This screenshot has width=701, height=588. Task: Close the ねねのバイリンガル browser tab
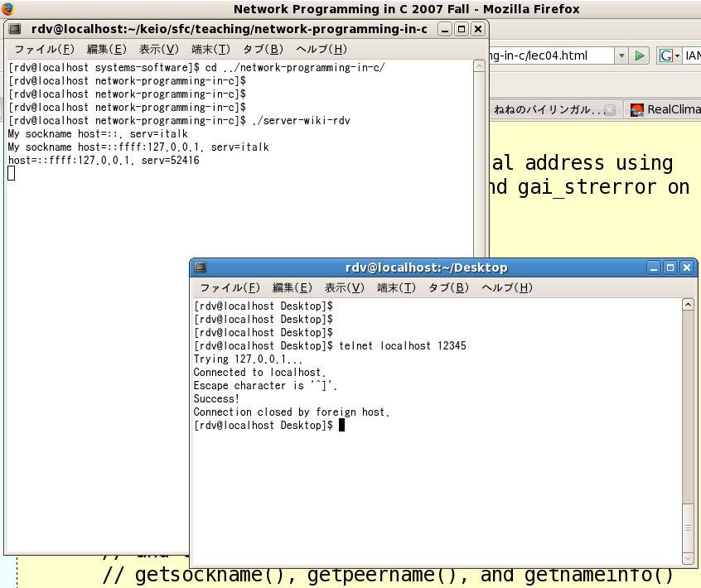pyautogui.click(x=610, y=109)
